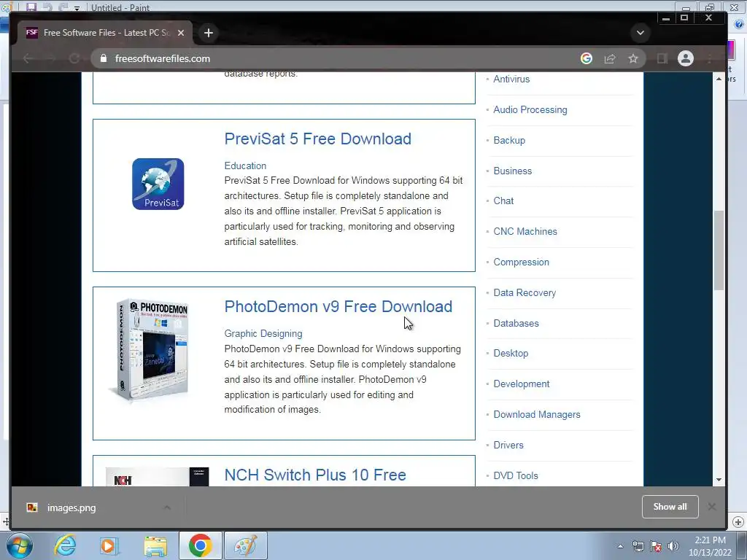Open NCH Switch Plus 10 Free link
747x560 pixels.
(315, 475)
